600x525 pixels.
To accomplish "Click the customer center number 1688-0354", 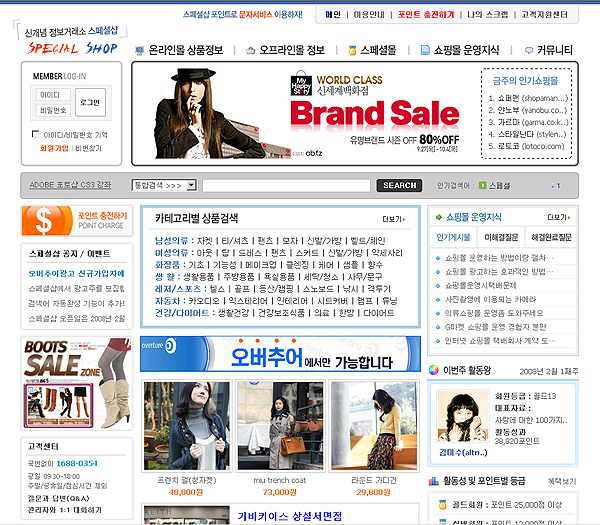I will 77,463.
